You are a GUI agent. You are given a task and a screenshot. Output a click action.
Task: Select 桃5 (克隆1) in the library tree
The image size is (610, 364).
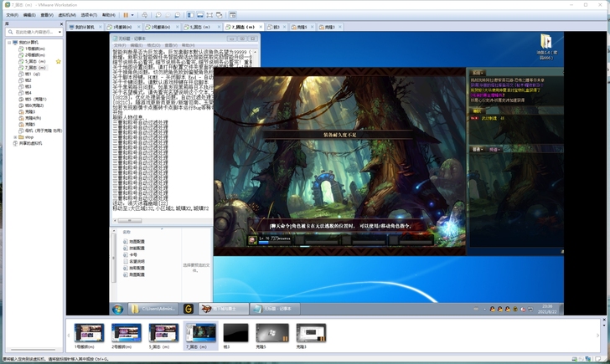tap(33, 99)
